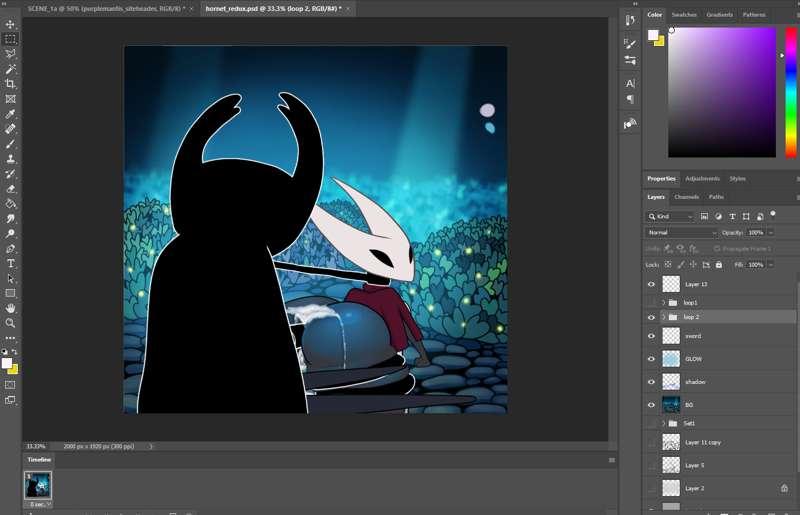Screen dimensions: 800x515
Task: Select the Smudge tool
Action: (10, 218)
